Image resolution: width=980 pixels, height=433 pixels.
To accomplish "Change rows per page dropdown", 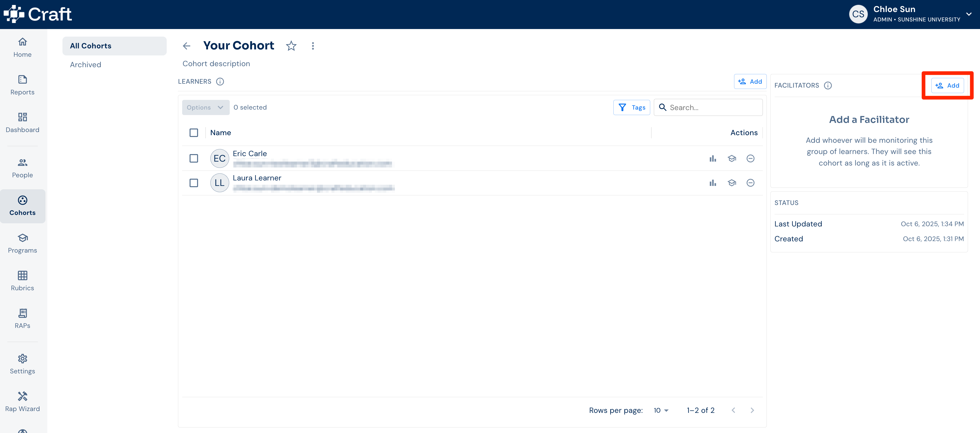I will [661, 410].
